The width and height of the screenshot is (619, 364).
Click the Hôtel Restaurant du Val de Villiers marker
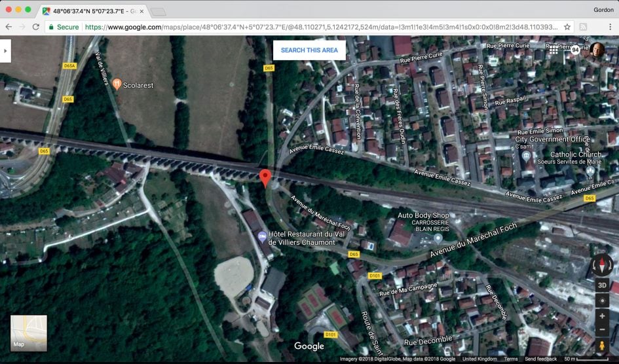pyautogui.click(x=261, y=235)
